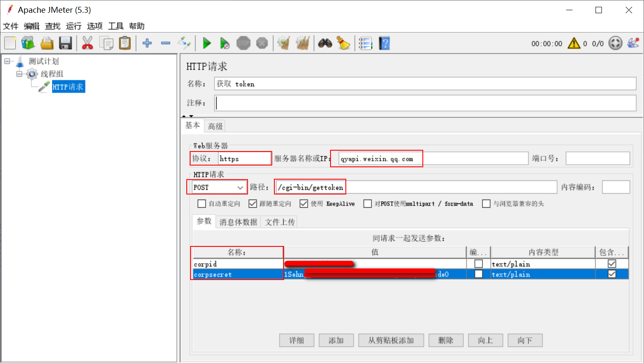
Task: Click the 名称 field containing 获取 token
Action: (425, 84)
